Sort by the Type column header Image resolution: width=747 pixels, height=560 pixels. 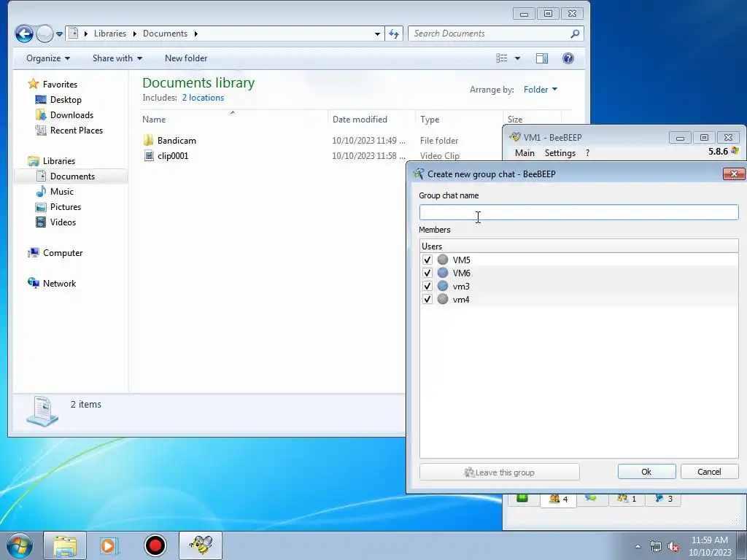point(459,120)
